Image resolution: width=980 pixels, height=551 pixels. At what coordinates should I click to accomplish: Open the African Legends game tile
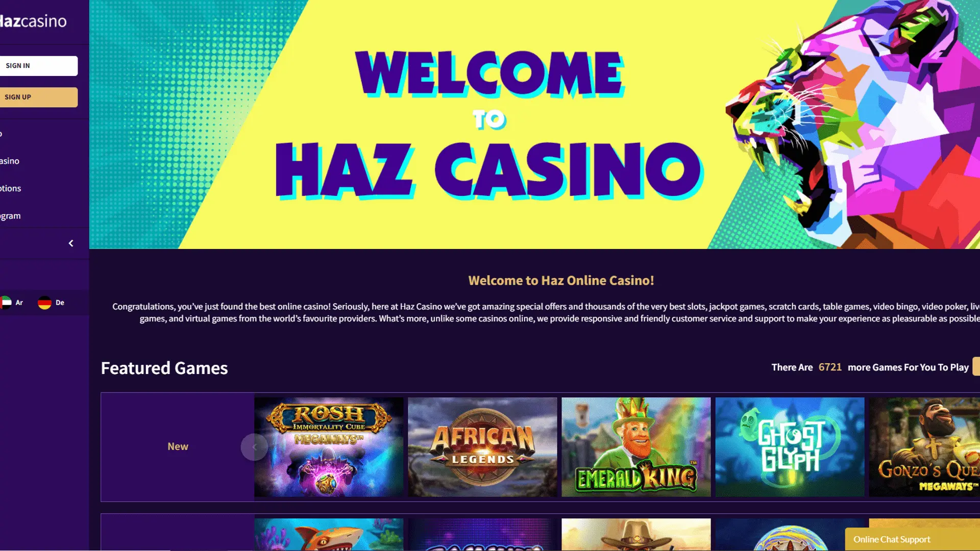pos(482,447)
